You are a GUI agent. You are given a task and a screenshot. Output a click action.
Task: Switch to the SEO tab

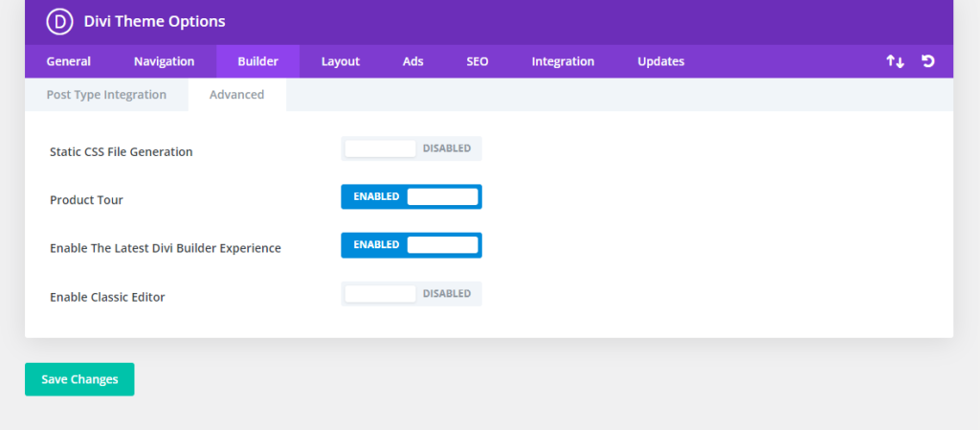click(478, 61)
